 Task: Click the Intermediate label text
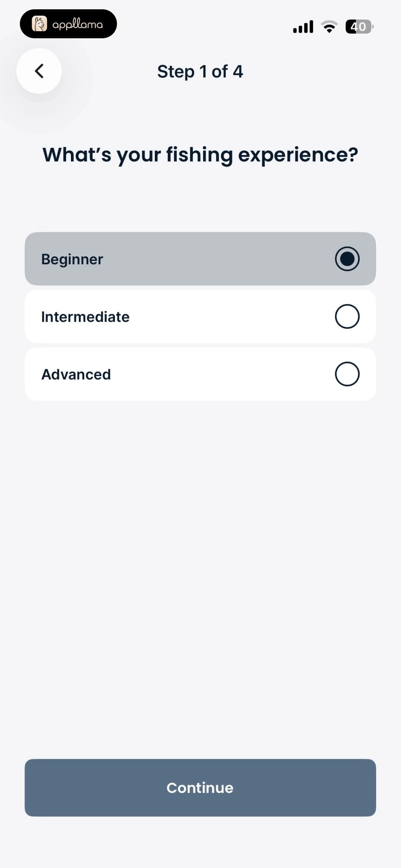pos(85,317)
